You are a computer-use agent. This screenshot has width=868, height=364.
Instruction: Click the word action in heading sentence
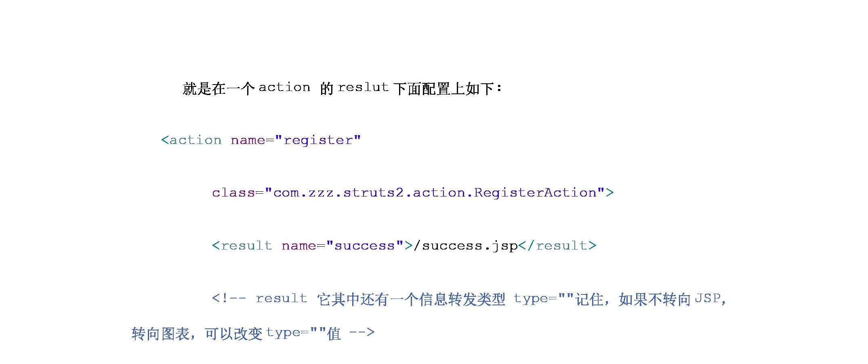coord(284,87)
